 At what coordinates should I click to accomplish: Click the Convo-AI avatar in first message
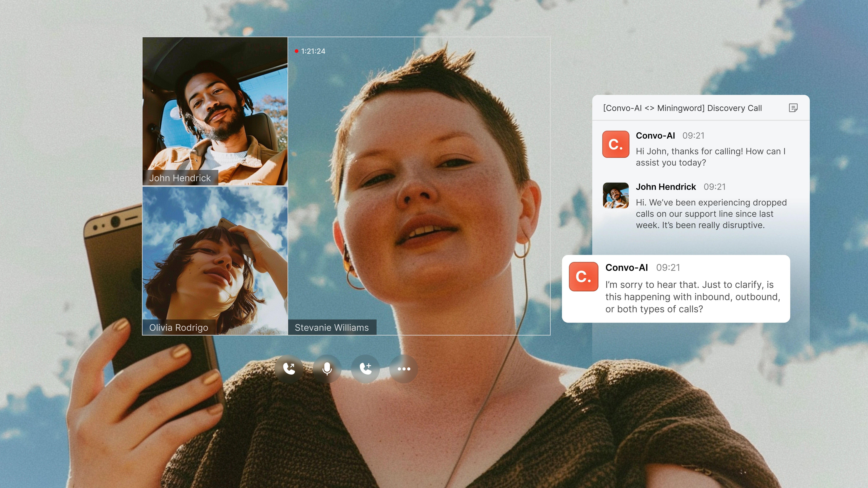click(x=616, y=144)
